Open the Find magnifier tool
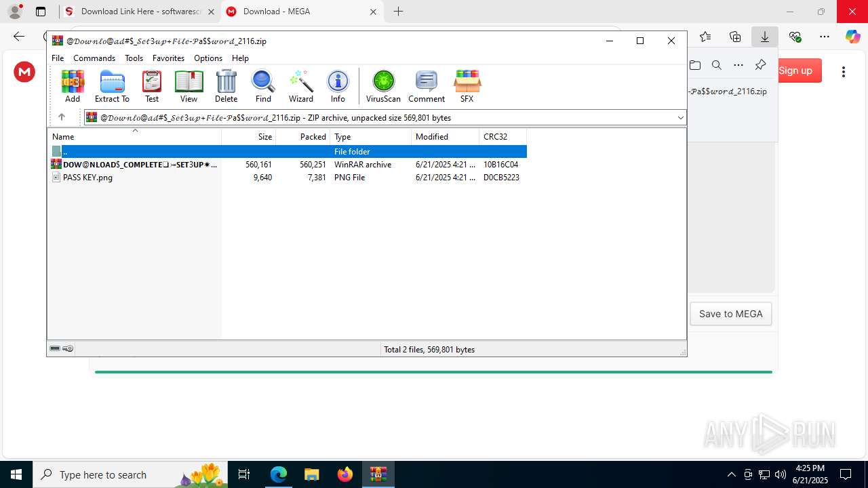Screen dimensions: 868x488 pyautogui.click(x=263, y=86)
